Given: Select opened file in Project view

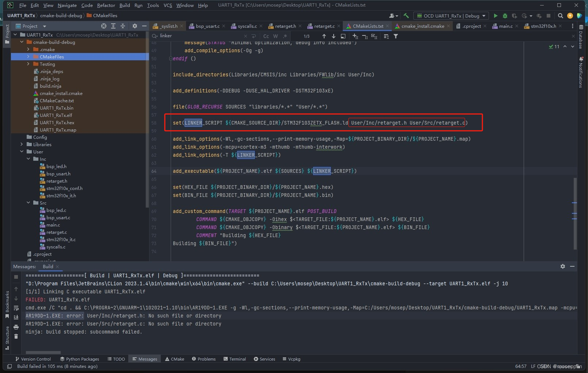Looking at the screenshot, I should tap(103, 26).
